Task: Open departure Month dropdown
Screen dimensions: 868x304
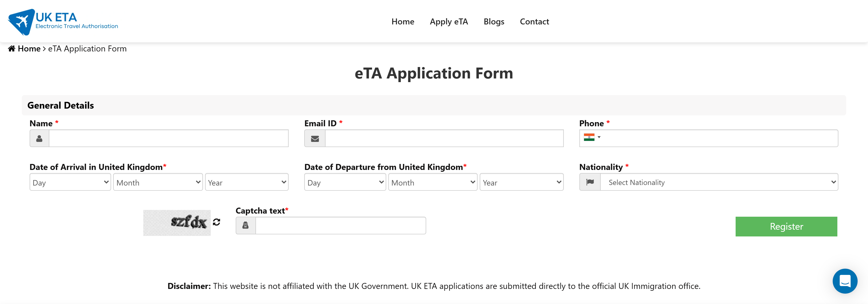Action: click(433, 182)
